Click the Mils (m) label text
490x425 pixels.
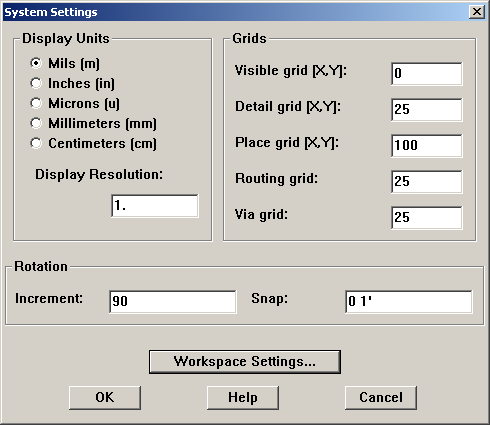tap(74, 63)
